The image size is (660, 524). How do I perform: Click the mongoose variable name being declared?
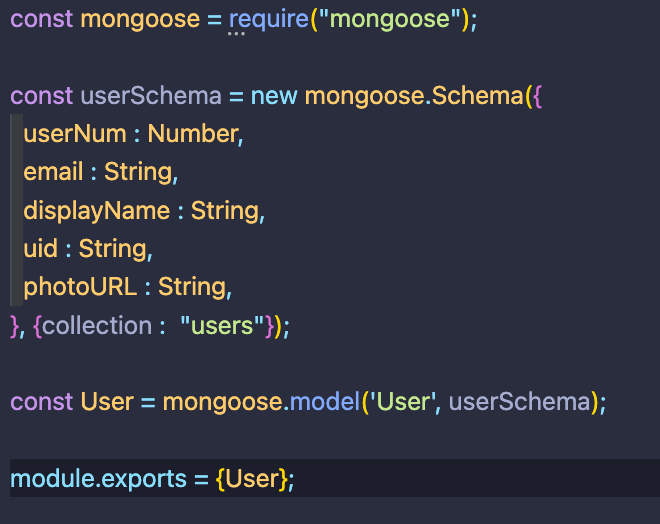click(x=140, y=20)
